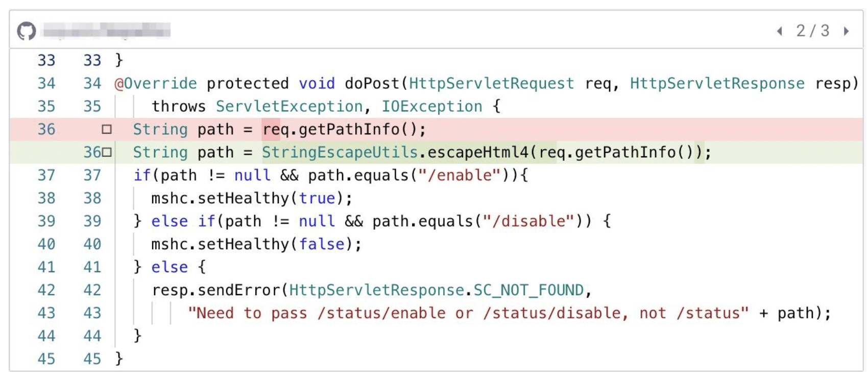Click old line number 45
868x380 pixels.
(x=46, y=359)
